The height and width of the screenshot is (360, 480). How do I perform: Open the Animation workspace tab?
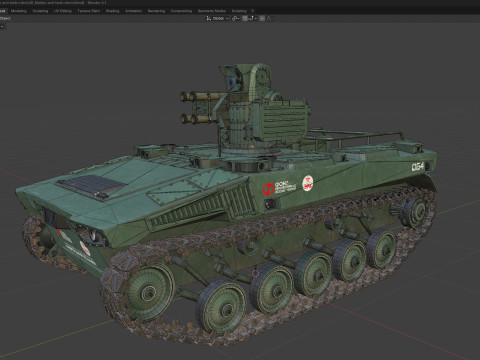pyautogui.click(x=133, y=11)
